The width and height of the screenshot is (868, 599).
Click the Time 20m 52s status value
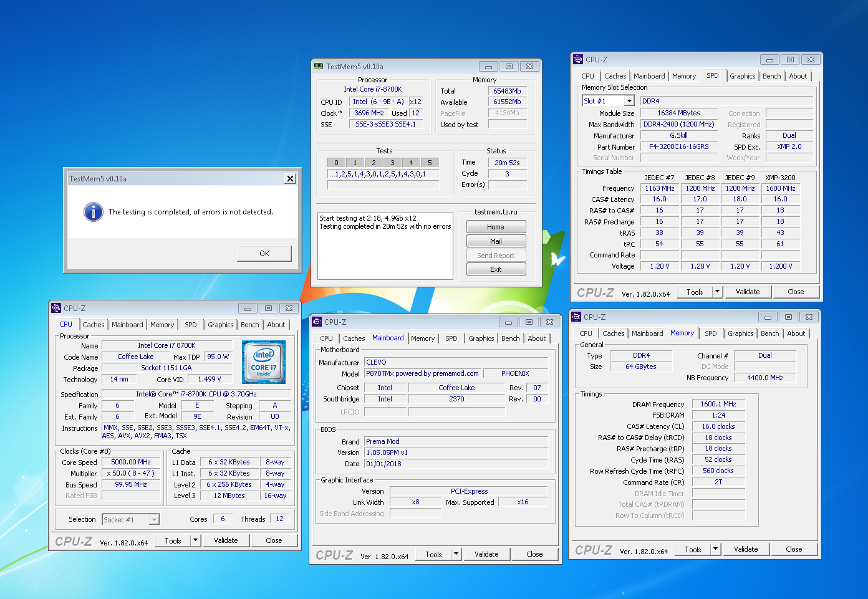(507, 163)
